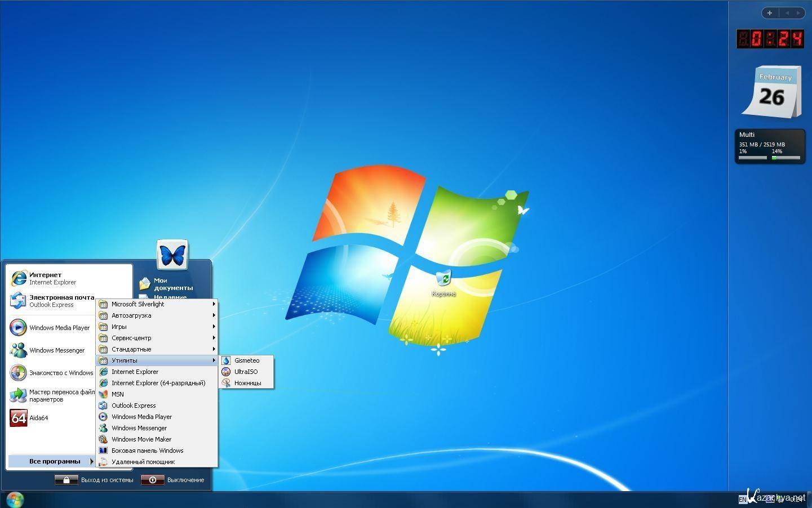Click the Start orb on taskbar

click(x=15, y=499)
